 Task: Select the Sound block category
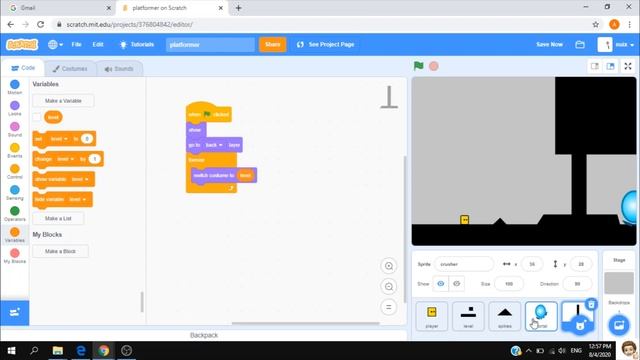point(15,129)
